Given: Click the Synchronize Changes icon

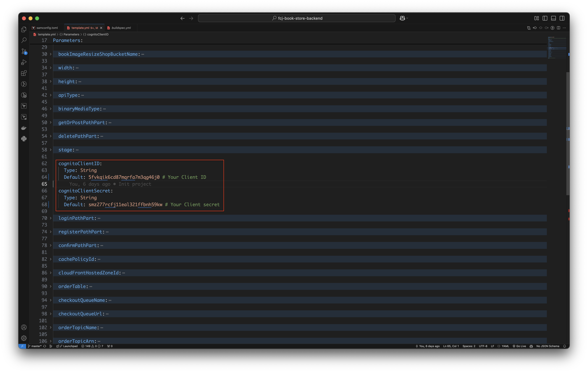Looking at the screenshot, I should point(45,346).
